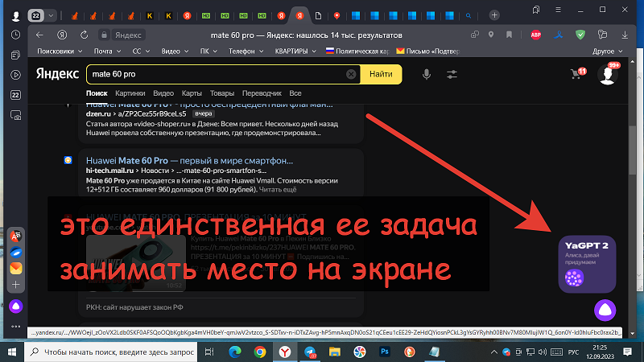The width and height of the screenshot is (644, 362).
Task: Open browser history clock icon in sidebar
Action: tap(15, 35)
